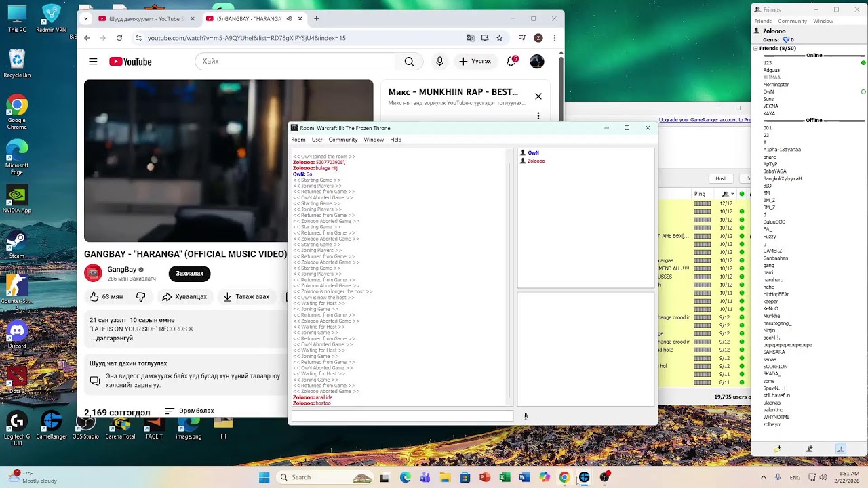Image resolution: width=868 pixels, height=488 pixels.
Task: Click the Хуваалцах share button
Action: point(184,297)
